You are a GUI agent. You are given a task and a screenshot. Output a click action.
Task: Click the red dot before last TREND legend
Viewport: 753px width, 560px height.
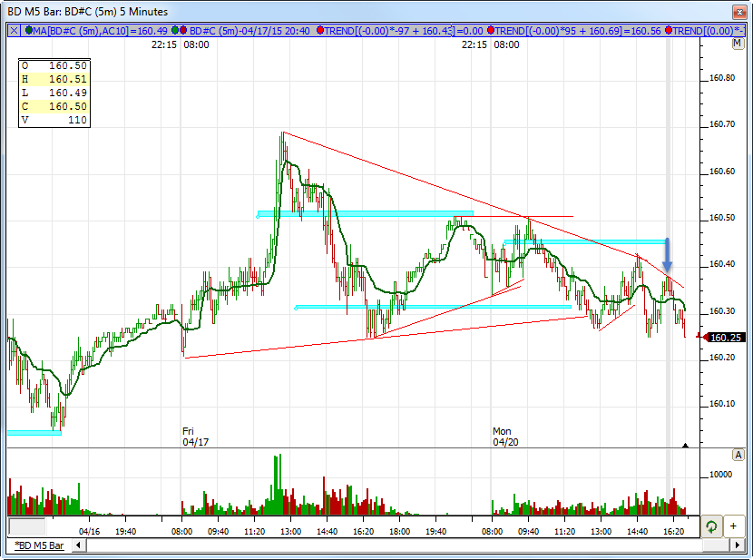click(669, 31)
